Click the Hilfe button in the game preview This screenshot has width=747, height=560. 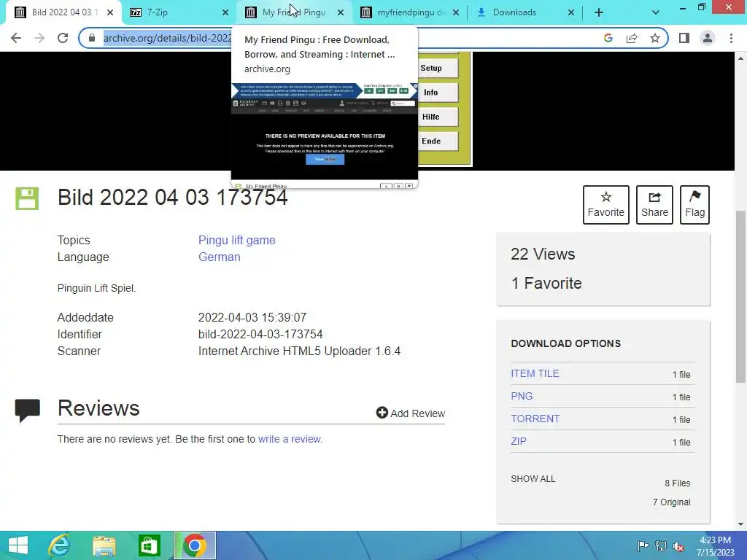click(436, 117)
